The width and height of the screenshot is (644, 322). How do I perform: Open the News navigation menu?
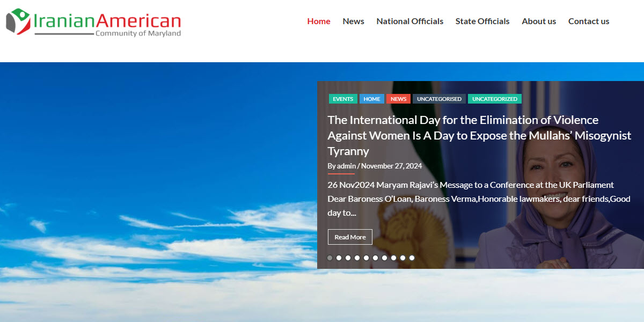pos(353,21)
